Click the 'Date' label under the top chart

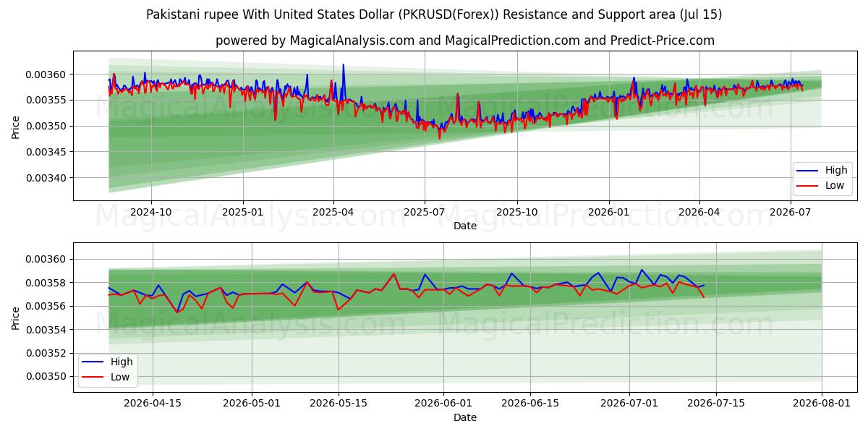[x=465, y=226]
